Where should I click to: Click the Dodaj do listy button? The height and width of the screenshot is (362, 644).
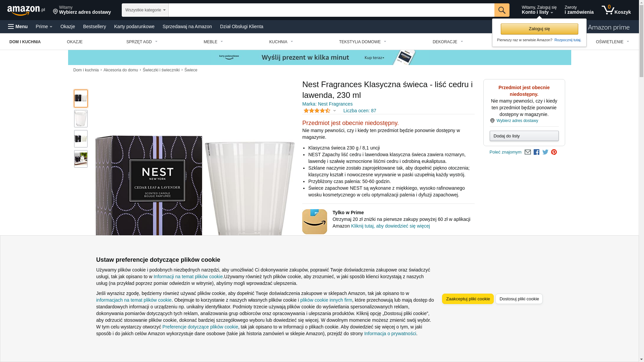[x=524, y=136]
